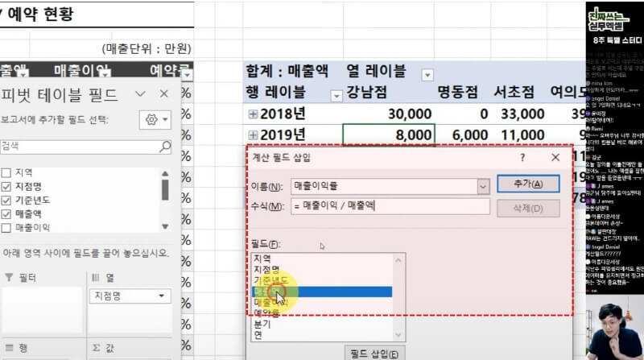Open the column labels filter dropdown
Viewport: 644px width, 360px height.
(x=427, y=75)
